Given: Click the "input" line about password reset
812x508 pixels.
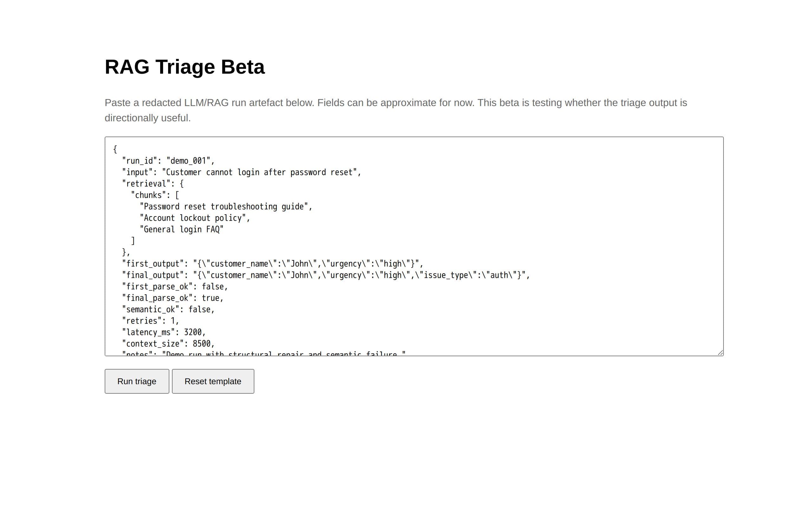Looking at the screenshot, I should [241, 172].
